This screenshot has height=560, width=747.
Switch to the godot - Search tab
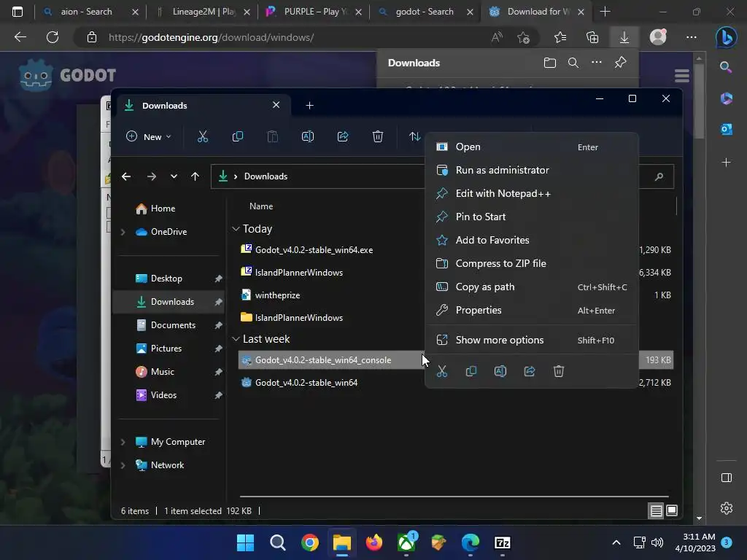[425, 12]
